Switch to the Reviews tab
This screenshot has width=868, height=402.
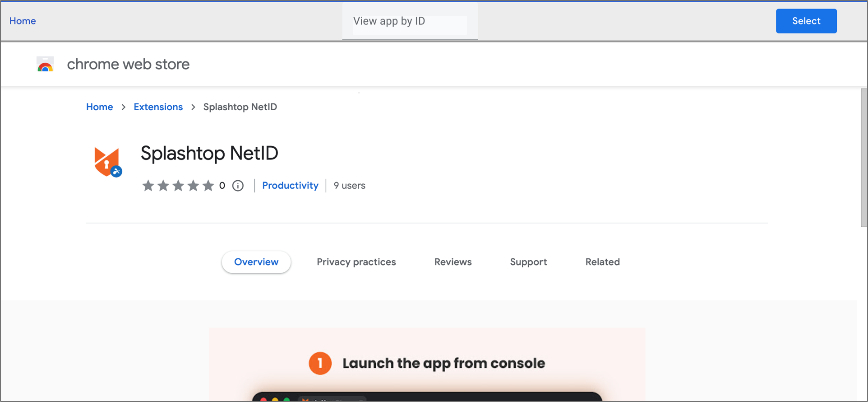tap(453, 262)
